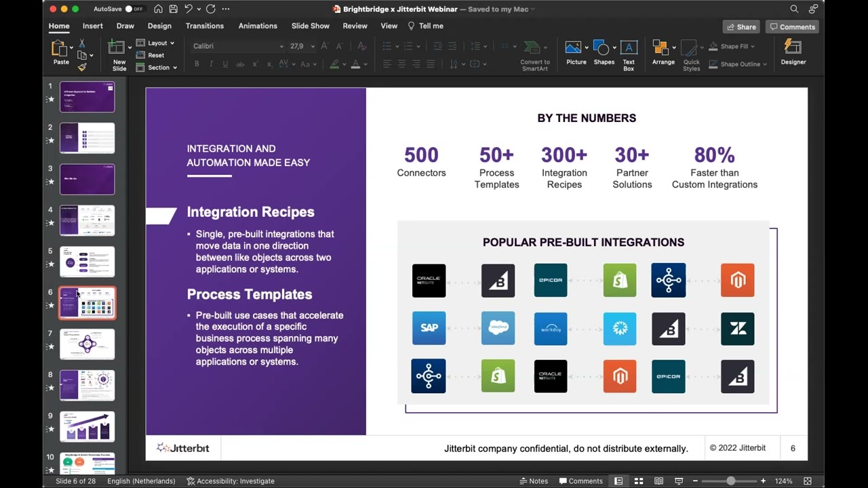The height and width of the screenshot is (488, 868).
Task: Open the more options ellipsis in title bar
Action: pyautogui.click(x=226, y=9)
